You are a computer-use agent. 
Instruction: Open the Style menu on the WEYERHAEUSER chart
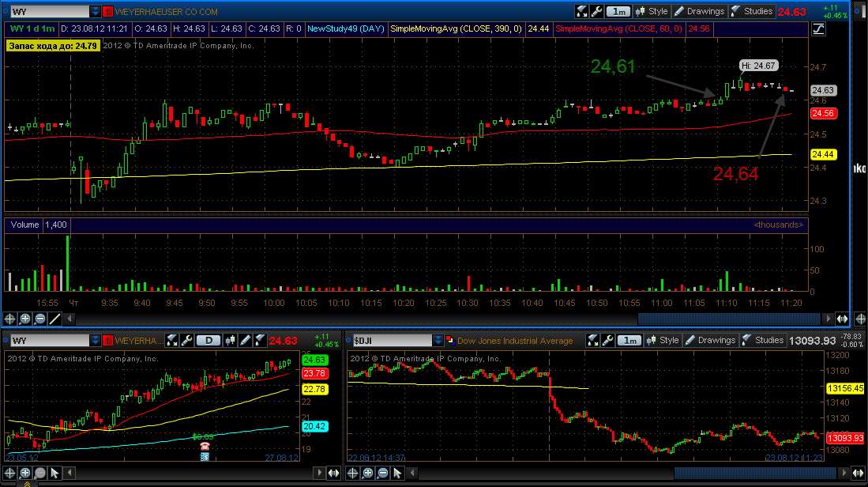tap(652, 11)
